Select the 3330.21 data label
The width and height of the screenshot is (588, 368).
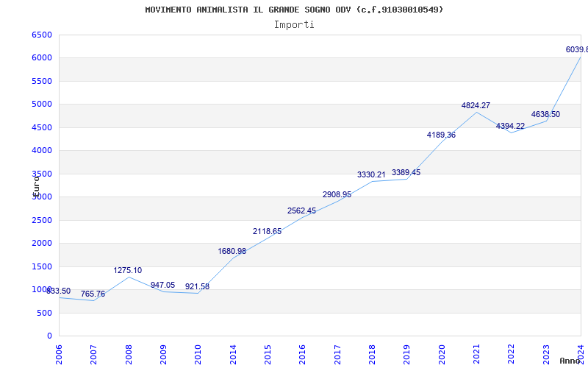371,174
